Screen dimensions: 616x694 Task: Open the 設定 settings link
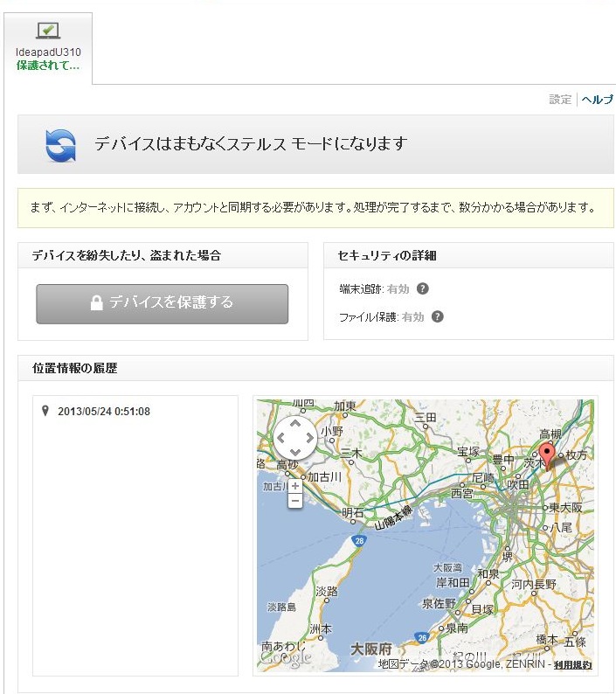560,99
